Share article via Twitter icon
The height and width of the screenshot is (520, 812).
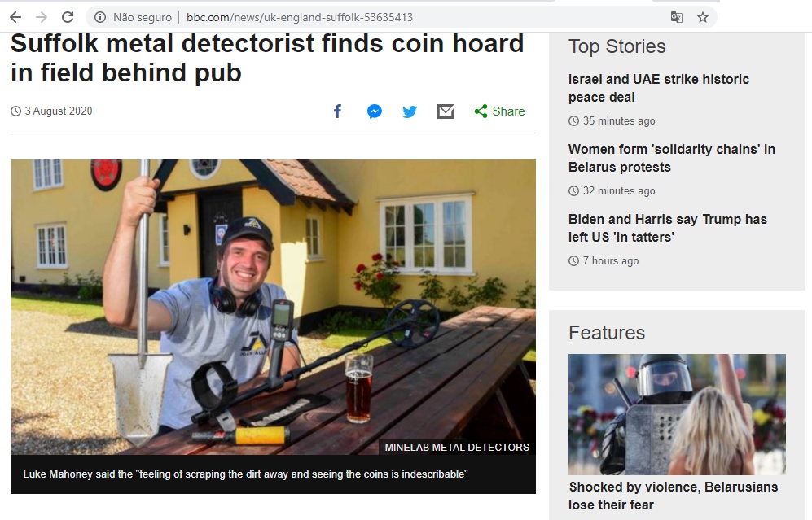pos(410,111)
